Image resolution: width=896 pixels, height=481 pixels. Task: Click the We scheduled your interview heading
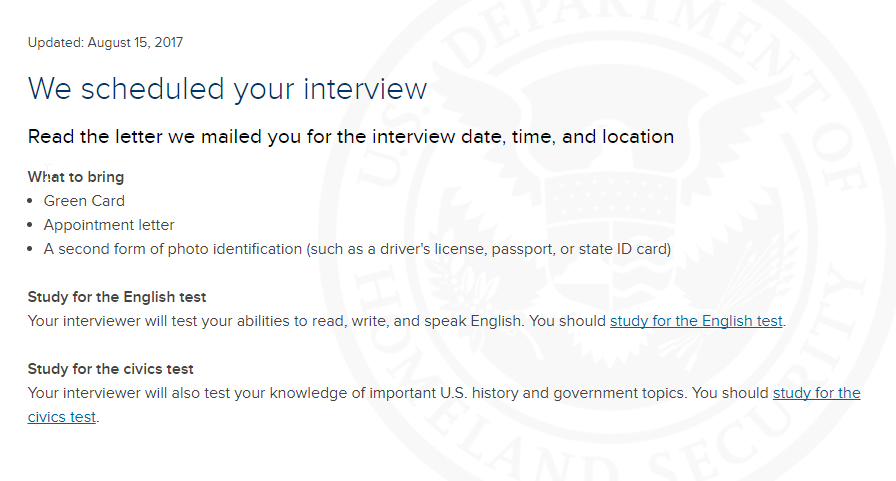tap(227, 89)
